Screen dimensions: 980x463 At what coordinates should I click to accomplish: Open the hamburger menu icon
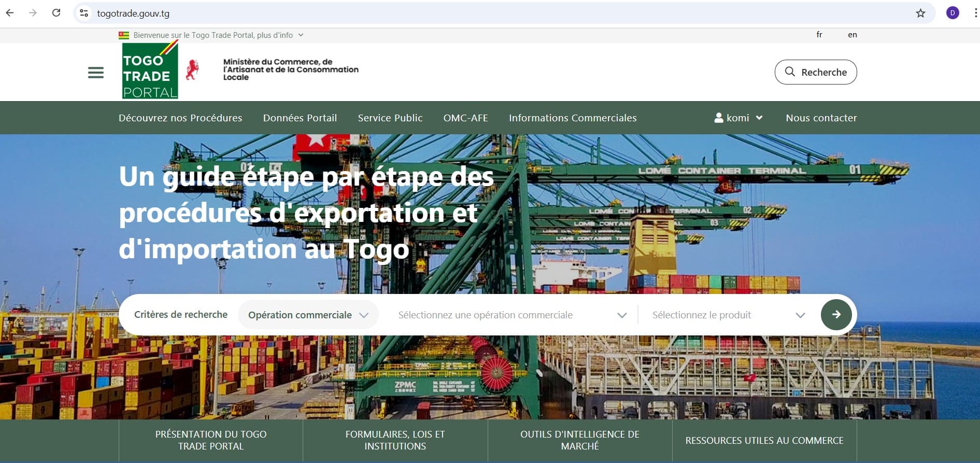click(96, 73)
